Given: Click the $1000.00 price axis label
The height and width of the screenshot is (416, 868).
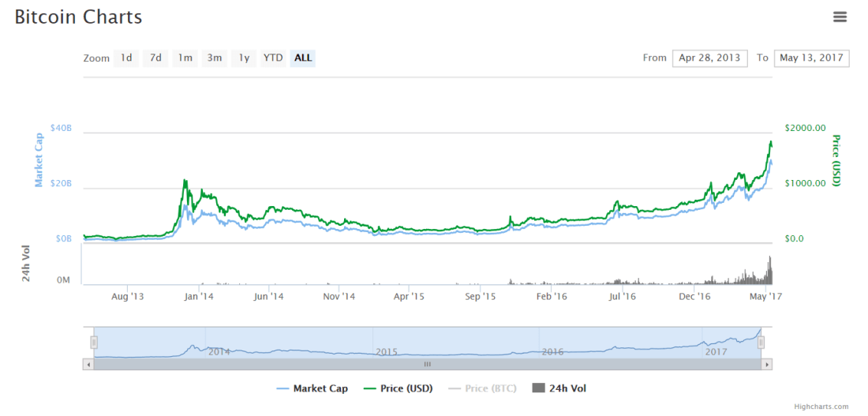Looking at the screenshot, I should click(806, 183).
